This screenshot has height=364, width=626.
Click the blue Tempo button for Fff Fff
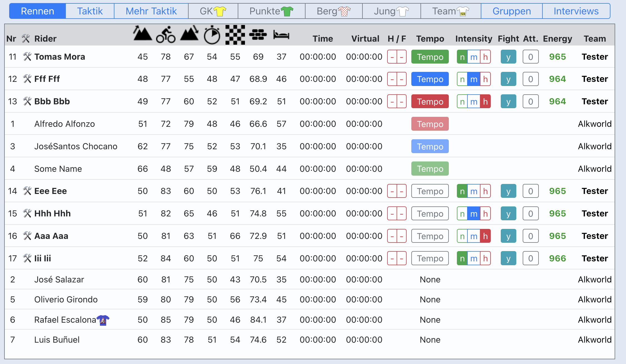(x=430, y=79)
